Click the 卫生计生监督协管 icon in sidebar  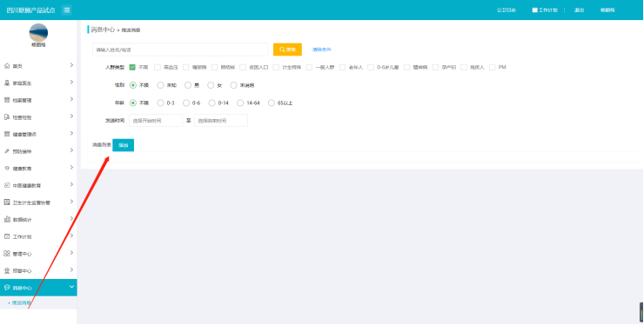(7, 202)
